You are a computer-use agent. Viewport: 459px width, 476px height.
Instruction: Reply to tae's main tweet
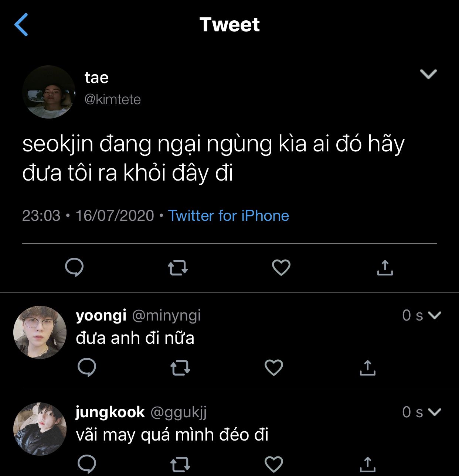74,267
